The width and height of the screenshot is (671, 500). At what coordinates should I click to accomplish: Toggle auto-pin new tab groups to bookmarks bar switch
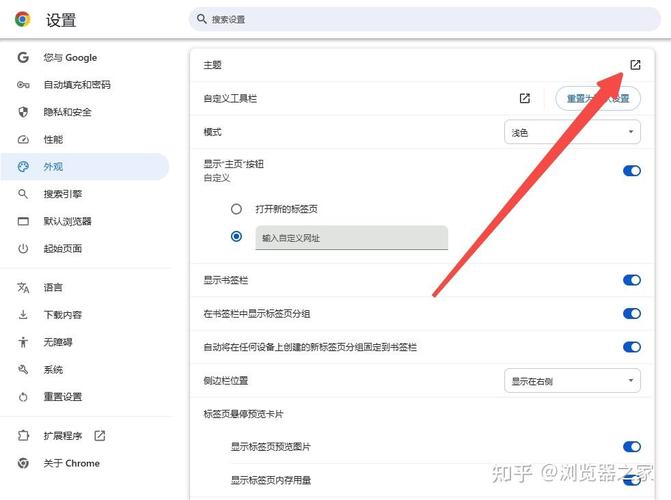632,347
